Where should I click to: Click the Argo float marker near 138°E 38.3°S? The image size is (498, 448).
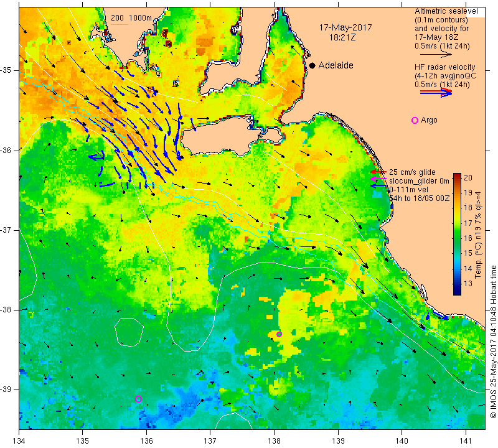tap(279, 334)
